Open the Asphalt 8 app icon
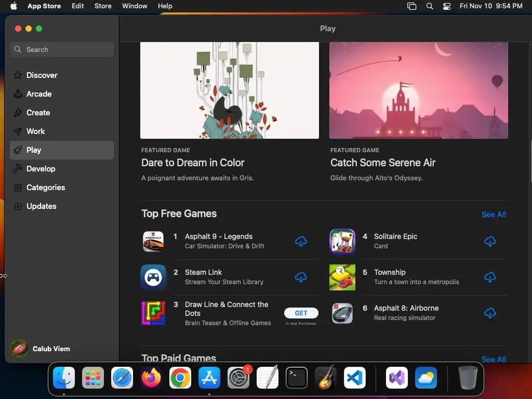This screenshot has width=532, height=399. click(x=342, y=313)
